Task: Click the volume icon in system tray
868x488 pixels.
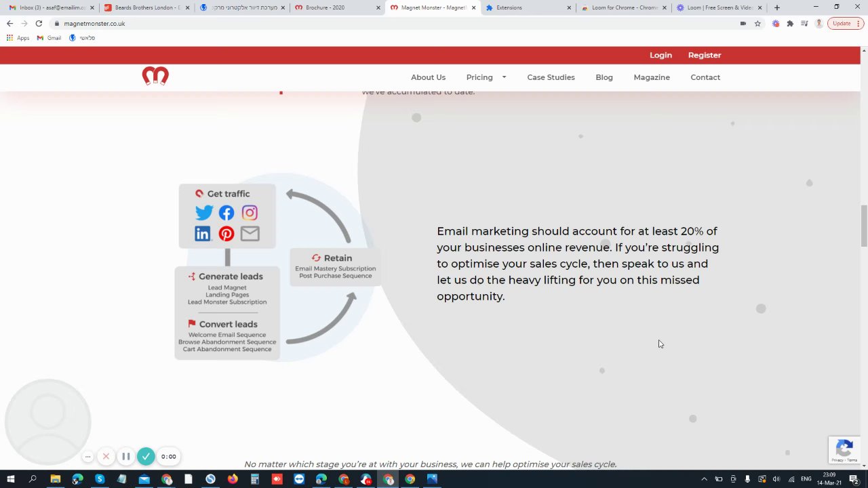Action: [x=776, y=479]
